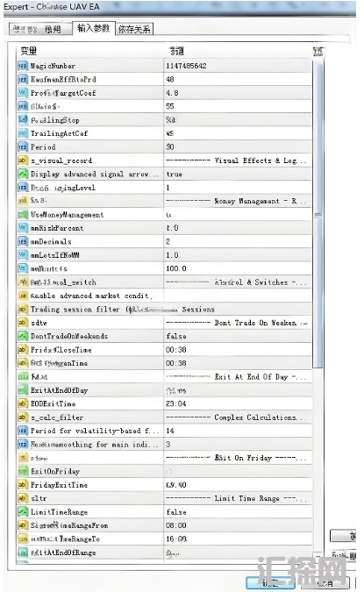
Task: Toggle Display advanced signal arrow true value
Action: click(238, 174)
